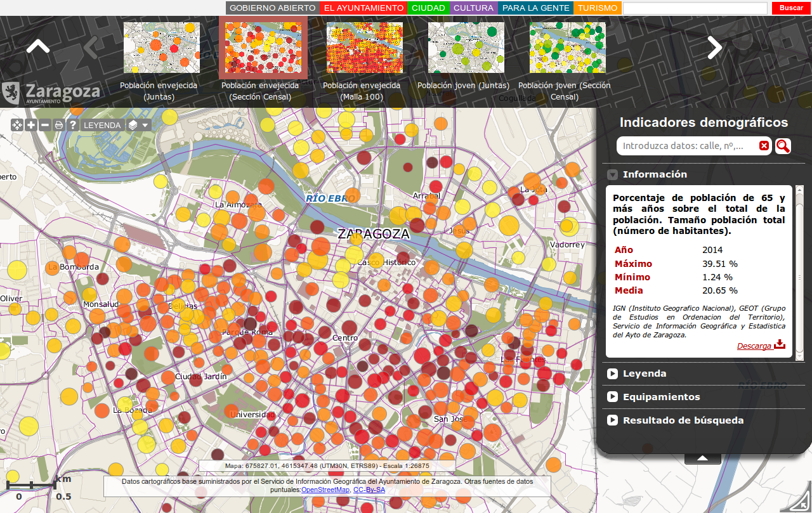
Task: Open the GOBIERNO ABIERTO menu
Action: [272, 8]
